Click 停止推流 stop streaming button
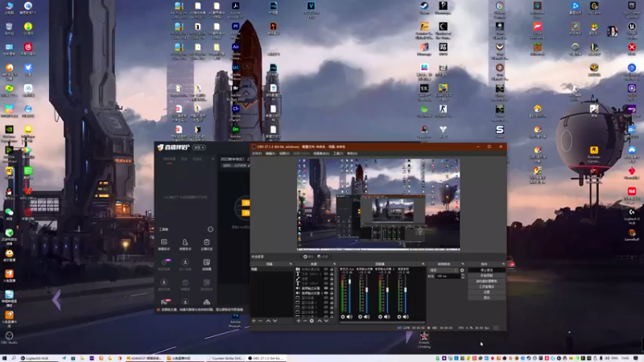This screenshot has width=644, height=362. [x=487, y=270]
